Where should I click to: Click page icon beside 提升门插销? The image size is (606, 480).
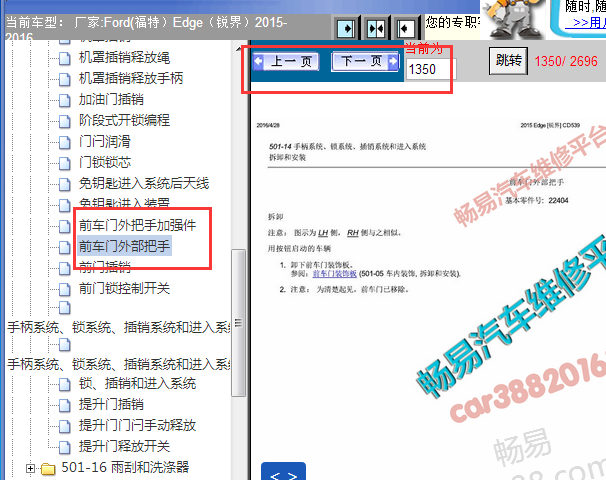point(65,405)
